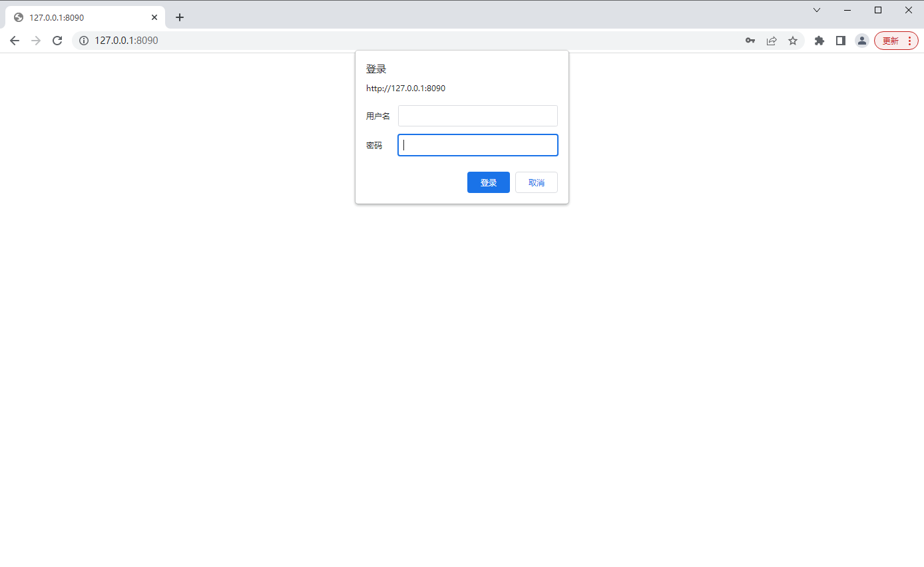Dismiss the dialog with 取消
924x567 pixels.
pos(536,182)
